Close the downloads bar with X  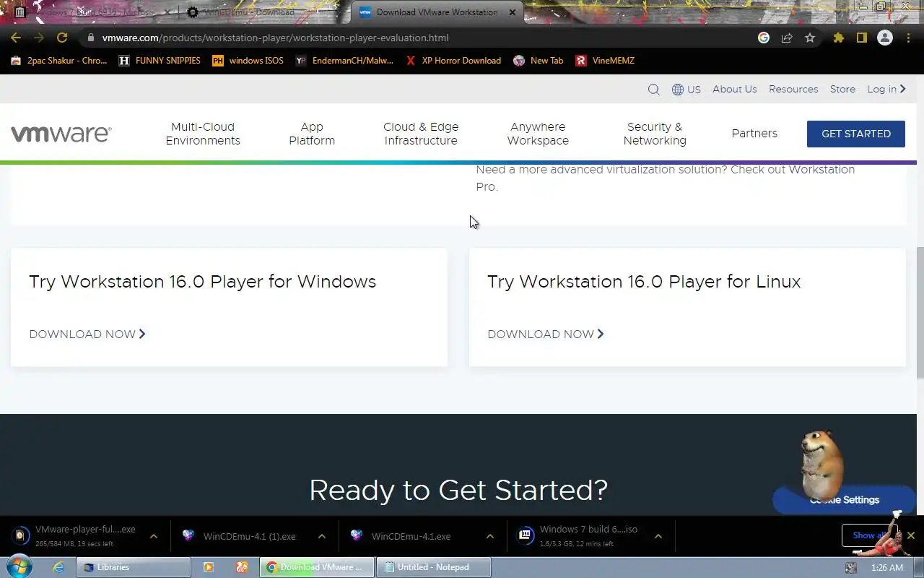911,535
